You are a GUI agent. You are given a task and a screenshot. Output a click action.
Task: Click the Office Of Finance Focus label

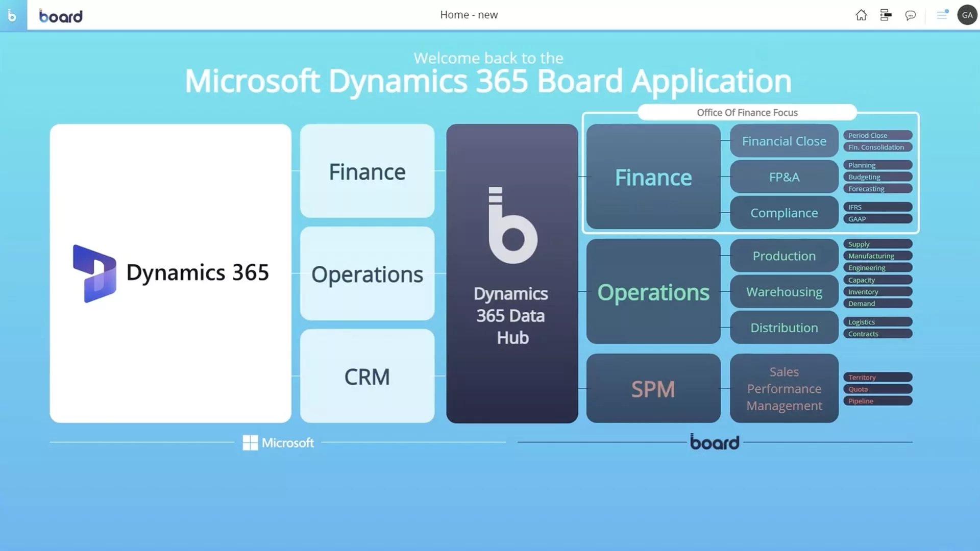click(747, 112)
